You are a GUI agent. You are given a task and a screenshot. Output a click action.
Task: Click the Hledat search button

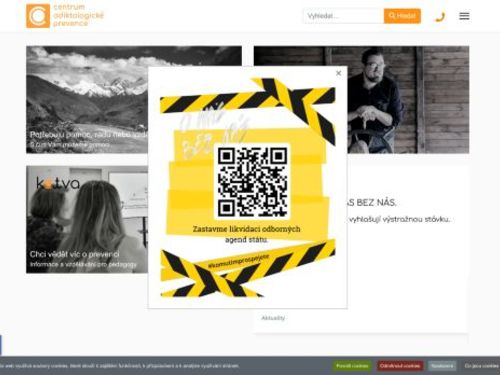point(402,16)
